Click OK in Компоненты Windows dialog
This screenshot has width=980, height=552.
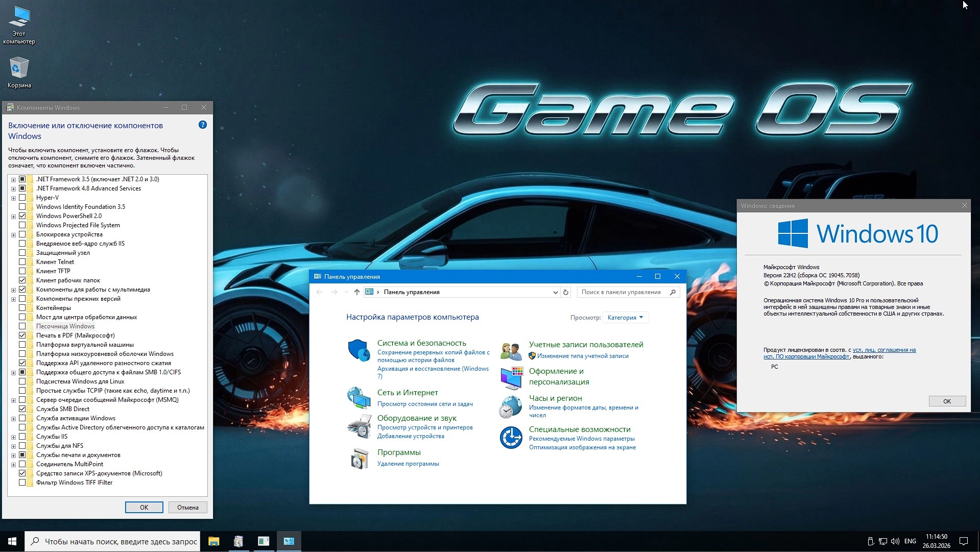point(144,507)
